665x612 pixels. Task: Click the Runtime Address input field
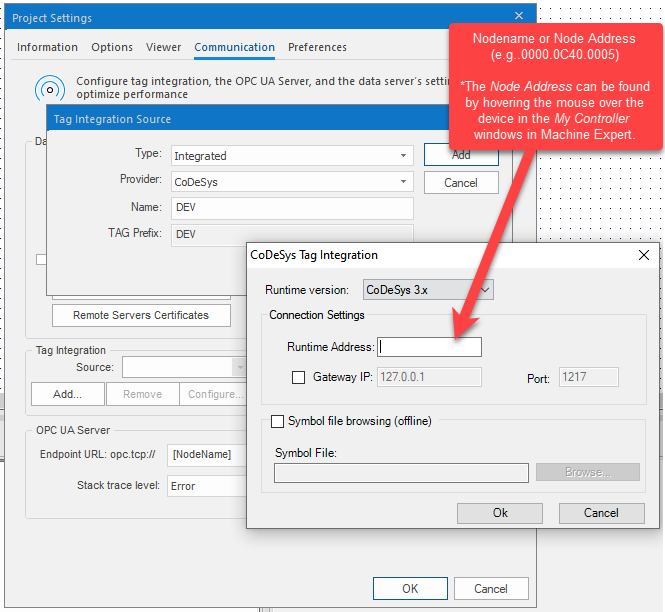pos(429,347)
